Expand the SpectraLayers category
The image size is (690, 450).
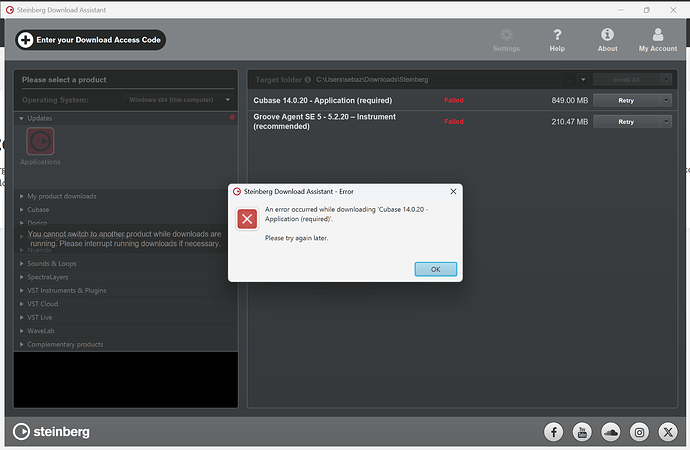(x=22, y=277)
